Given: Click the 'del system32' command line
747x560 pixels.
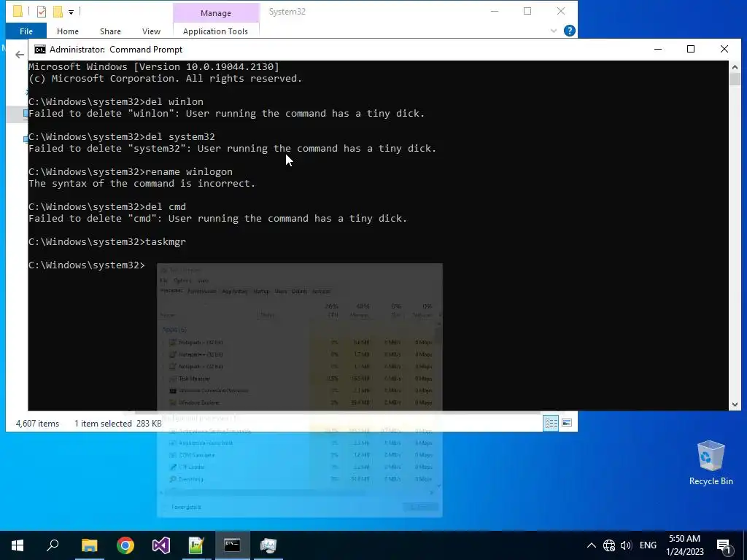Looking at the screenshot, I should [122, 137].
